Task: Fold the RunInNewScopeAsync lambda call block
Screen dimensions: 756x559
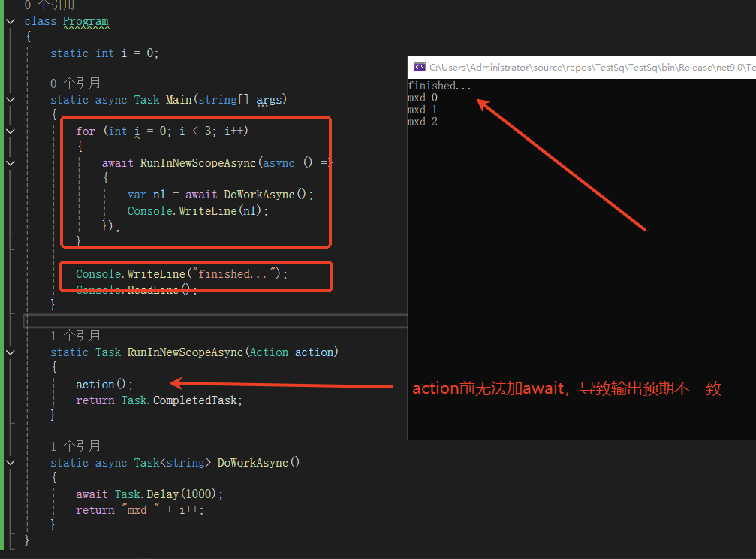Action: tap(11, 162)
